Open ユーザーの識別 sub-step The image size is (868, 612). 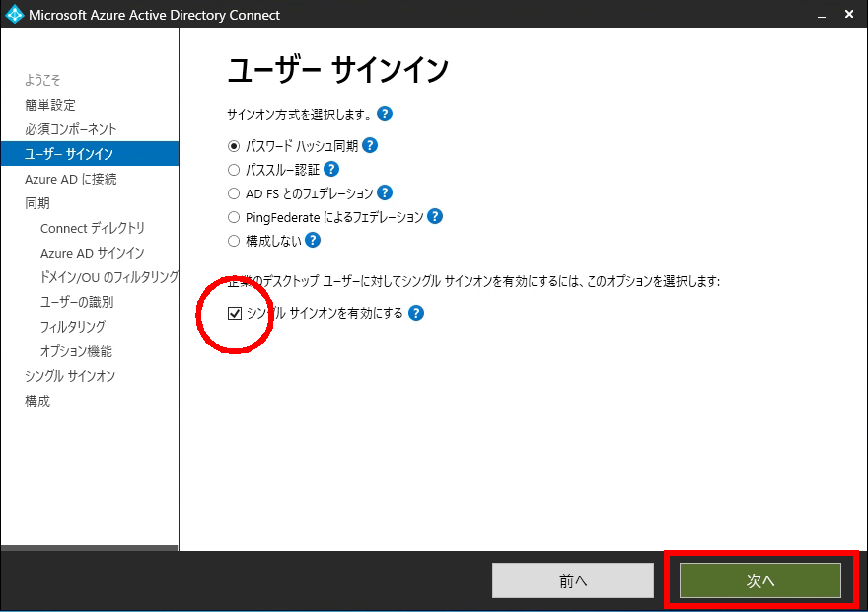(77, 302)
